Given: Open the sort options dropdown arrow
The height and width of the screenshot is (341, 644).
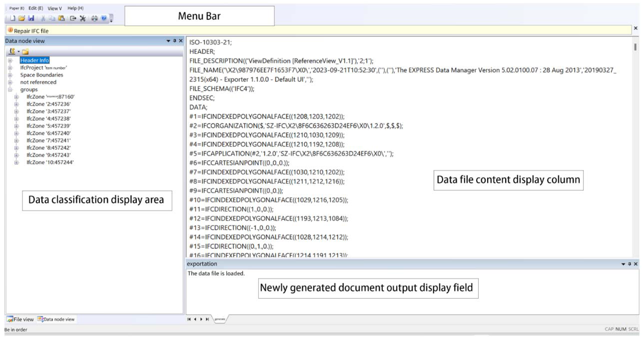Looking at the screenshot, I should 19,52.
